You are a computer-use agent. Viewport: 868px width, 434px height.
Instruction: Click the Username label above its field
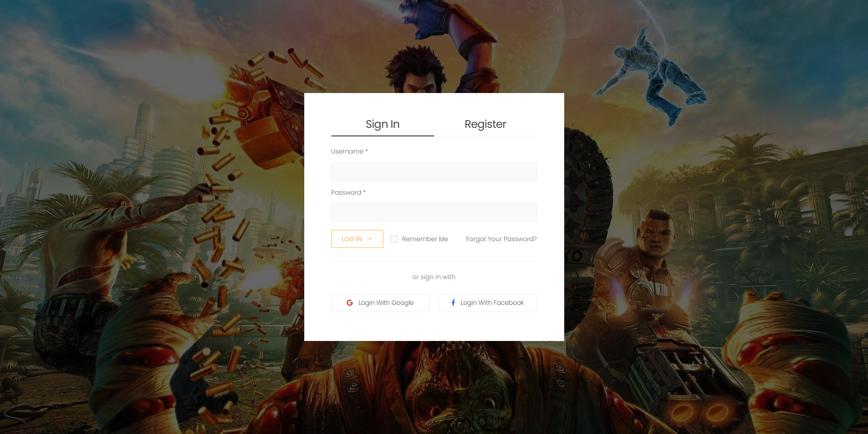pos(346,151)
